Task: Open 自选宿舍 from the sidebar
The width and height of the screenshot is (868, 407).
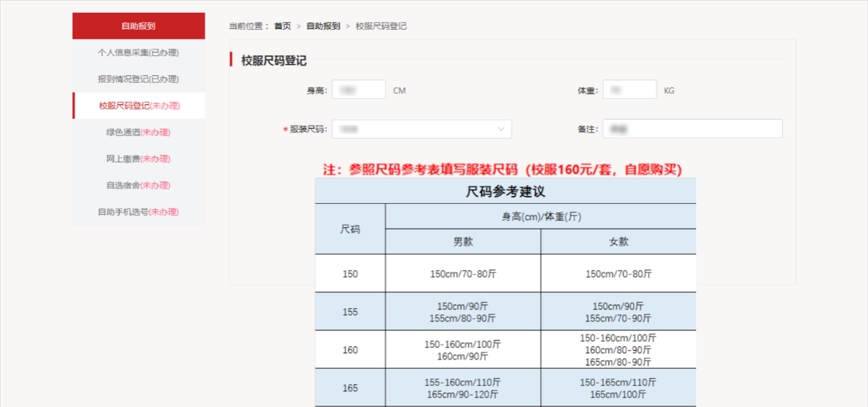Action: [x=138, y=185]
